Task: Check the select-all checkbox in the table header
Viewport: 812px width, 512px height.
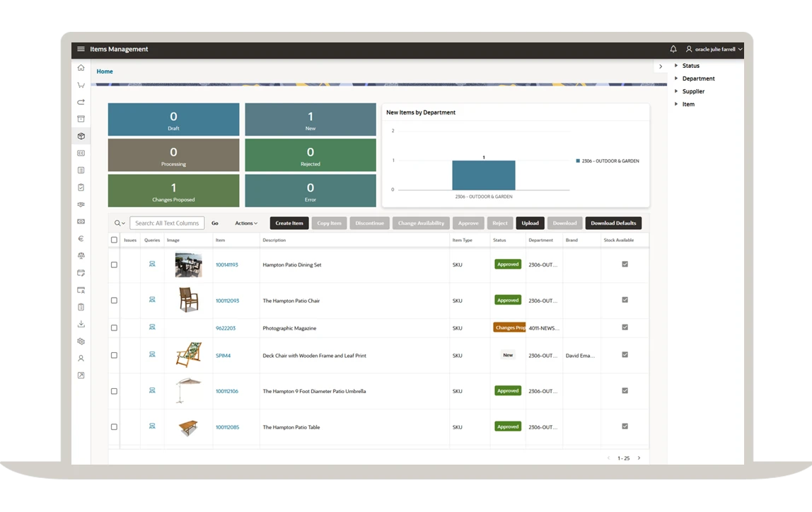Action: point(114,240)
